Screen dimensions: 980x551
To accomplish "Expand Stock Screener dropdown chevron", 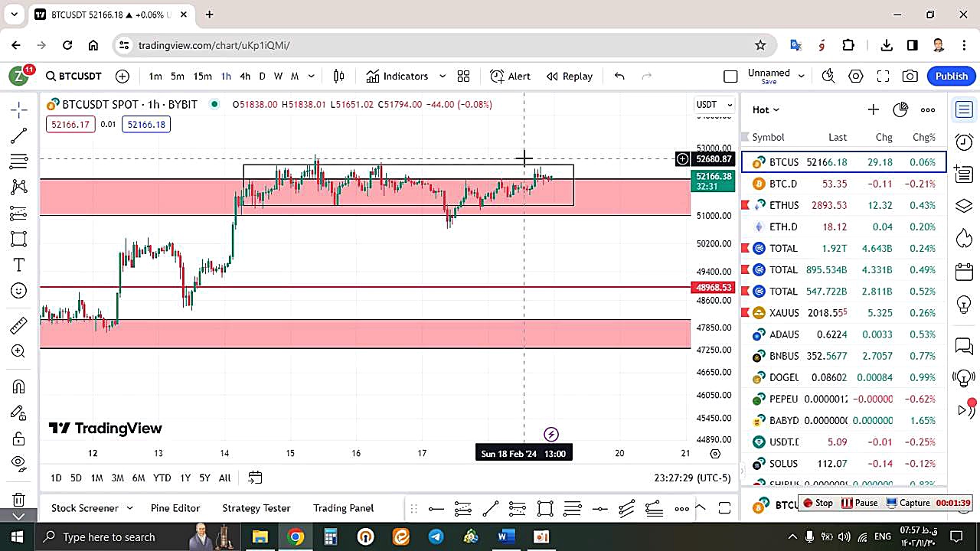I will [x=129, y=508].
